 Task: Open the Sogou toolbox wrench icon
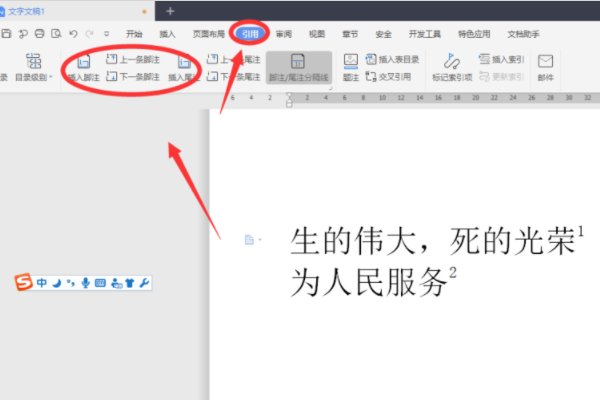[x=144, y=283]
